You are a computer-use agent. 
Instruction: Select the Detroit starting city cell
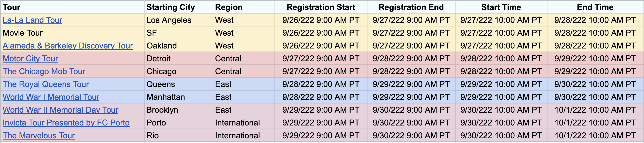[x=179, y=58]
